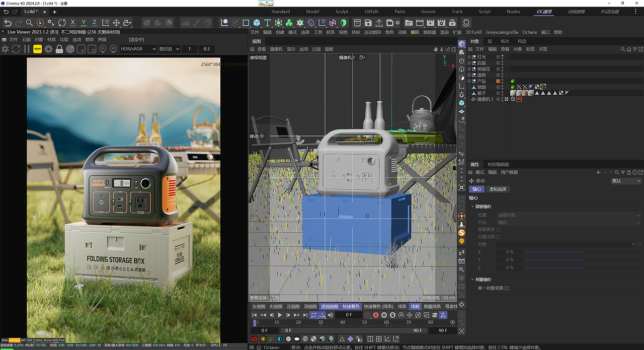Select the X axis lock icon
The height and width of the screenshot is (350, 644).
(x=73, y=23)
